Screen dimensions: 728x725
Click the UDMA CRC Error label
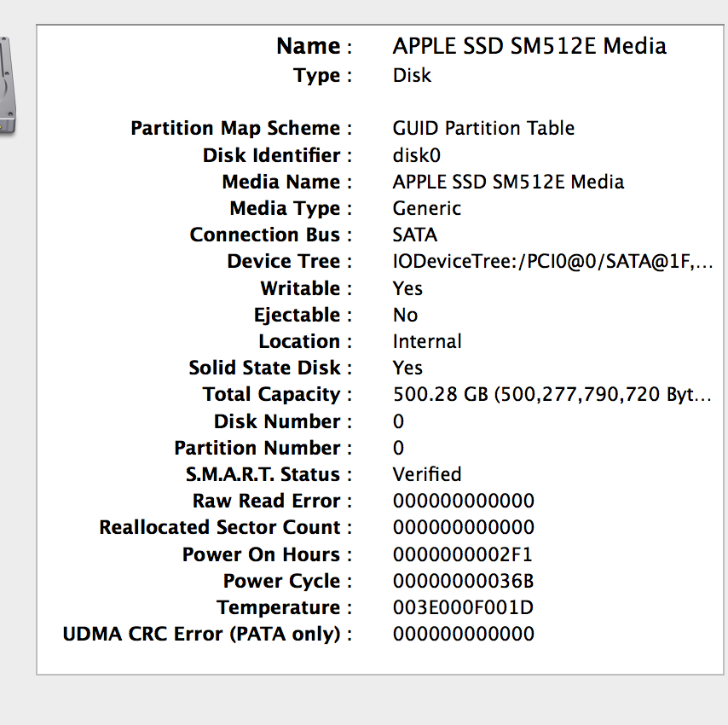point(201,635)
